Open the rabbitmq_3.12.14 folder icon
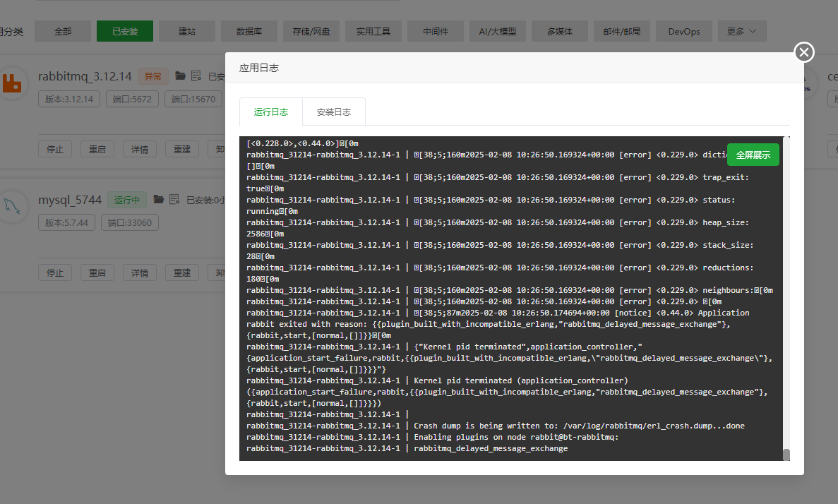The height and width of the screenshot is (504, 838). pos(181,76)
